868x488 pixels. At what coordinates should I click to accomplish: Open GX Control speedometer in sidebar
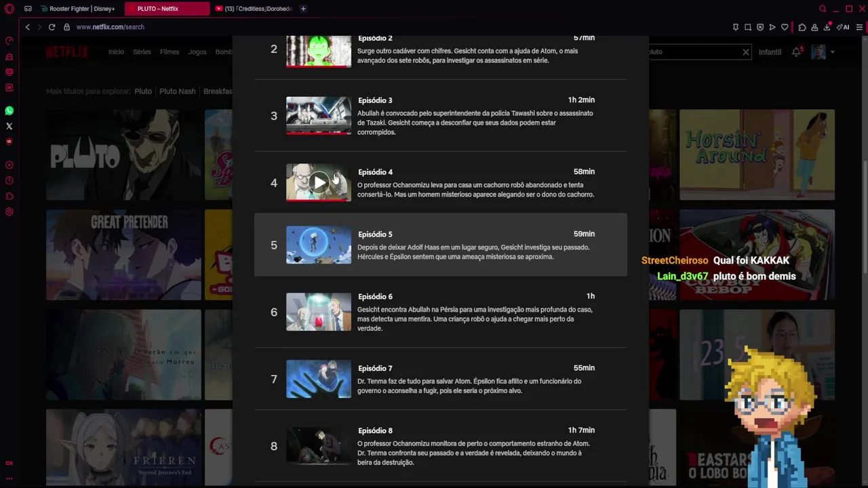(x=9, y=41)
